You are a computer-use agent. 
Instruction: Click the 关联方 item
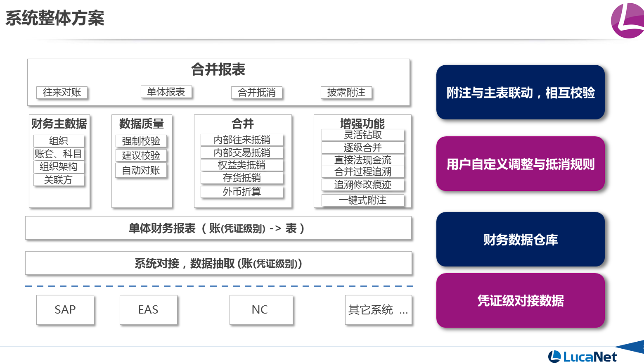click(x=59, y=180)
